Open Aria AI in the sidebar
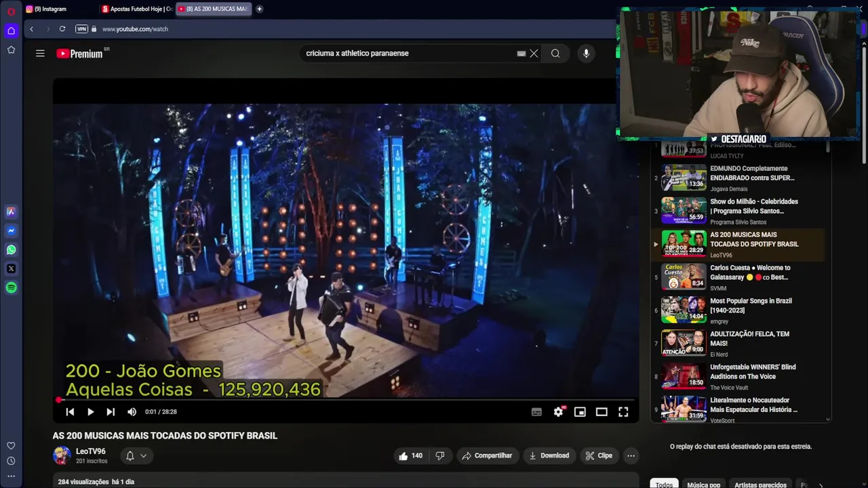Viewport: 868px width, 488px height. coord(11,211)
